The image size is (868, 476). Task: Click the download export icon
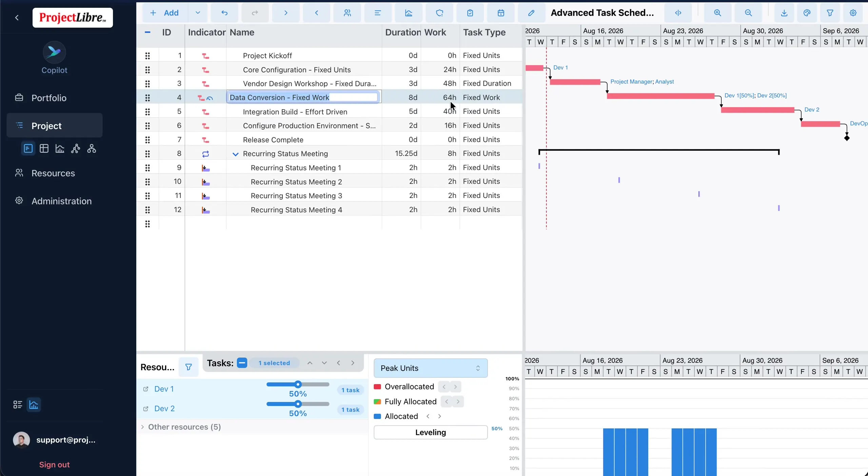784,13
